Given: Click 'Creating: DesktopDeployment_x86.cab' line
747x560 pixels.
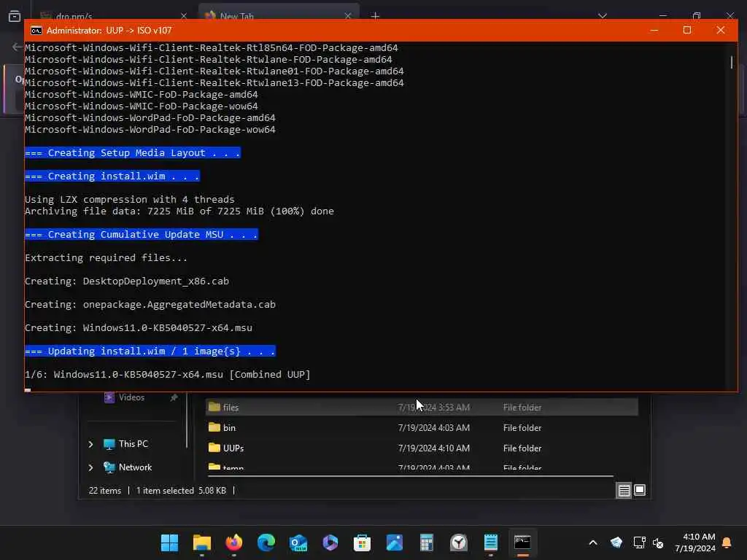Looking at the screenshot, I should 127,281.
